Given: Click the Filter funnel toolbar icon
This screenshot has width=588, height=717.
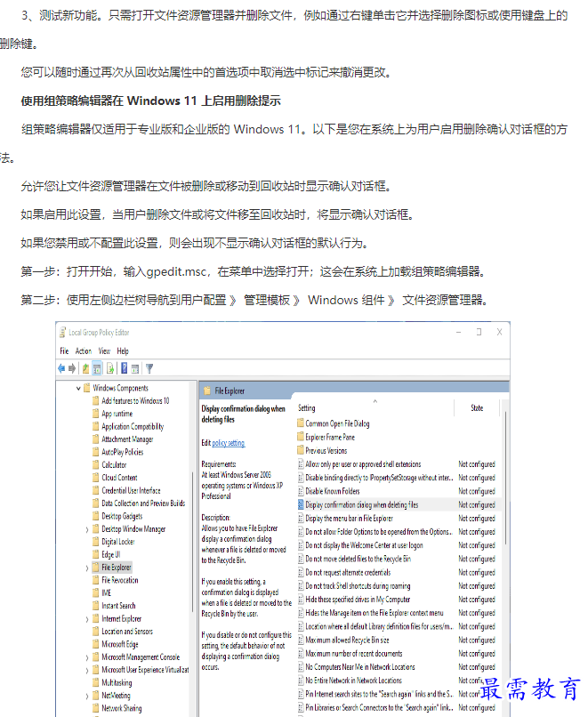Looking at the screenshot, I should (149, 368).
